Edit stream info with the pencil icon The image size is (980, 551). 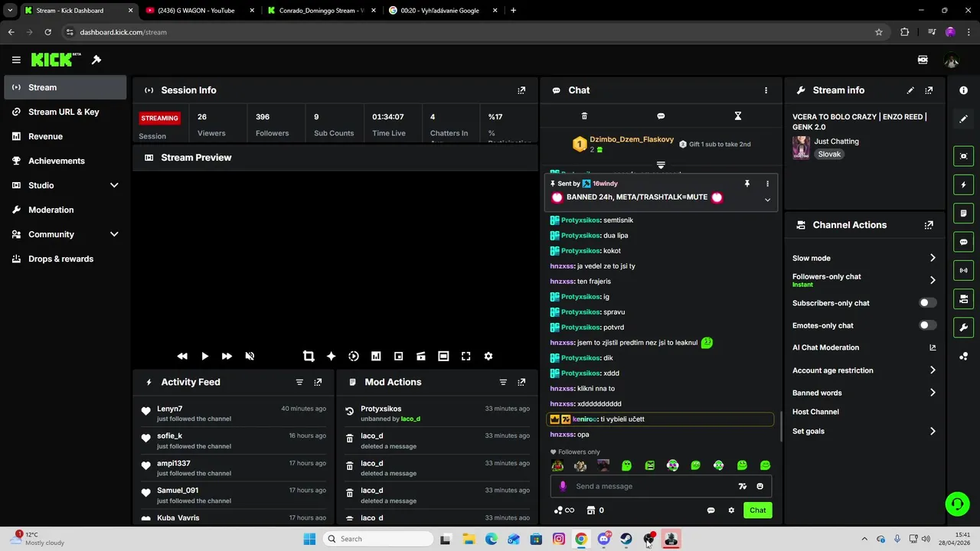pos(910,90)
